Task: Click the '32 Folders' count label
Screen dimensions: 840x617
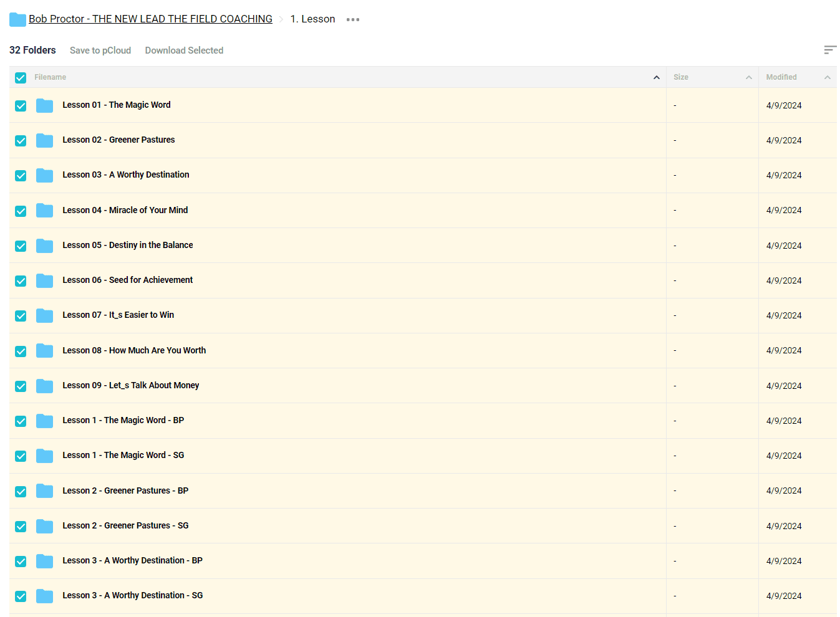Action: pyautogui.click(x=32, y=50)
